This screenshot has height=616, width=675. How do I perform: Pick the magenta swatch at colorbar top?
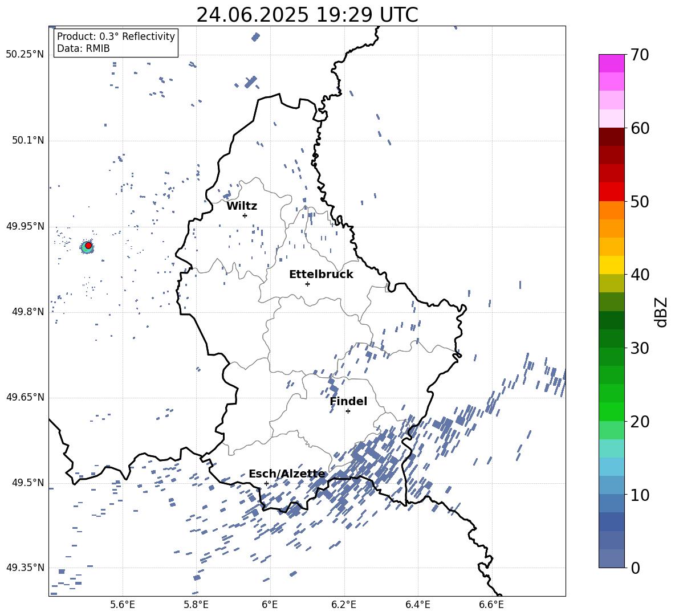pos(611,64)
